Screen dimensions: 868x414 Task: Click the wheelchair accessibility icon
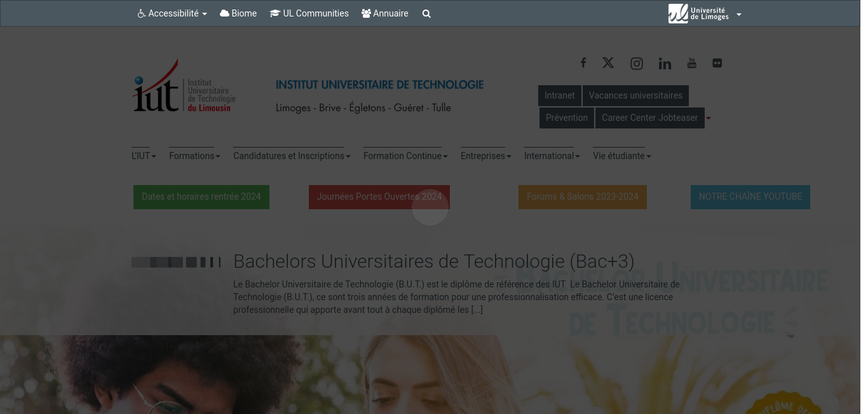pyautogui.click(x=141, y=13)
